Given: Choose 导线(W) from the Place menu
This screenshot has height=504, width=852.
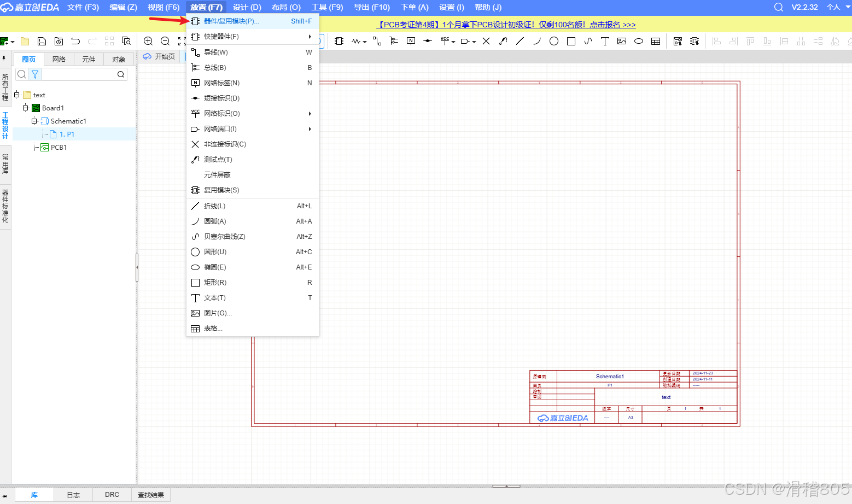Looking at the screenshot, I should [x=253, y=52].
